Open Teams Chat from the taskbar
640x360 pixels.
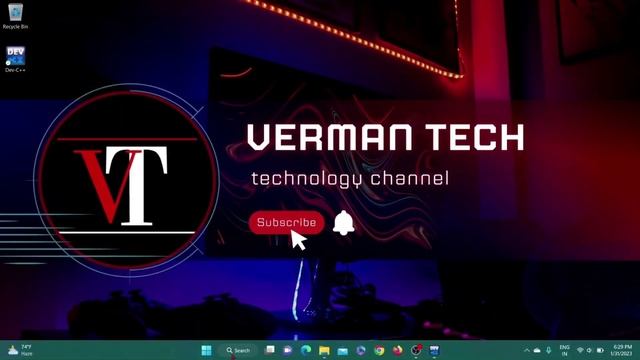coord(288,350)
